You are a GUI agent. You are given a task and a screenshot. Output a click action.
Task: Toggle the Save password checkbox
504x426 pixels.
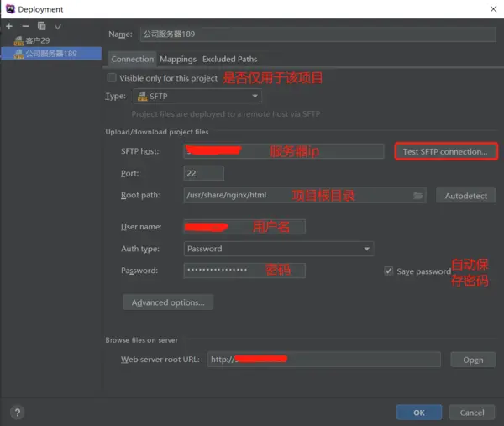(389, 271)
